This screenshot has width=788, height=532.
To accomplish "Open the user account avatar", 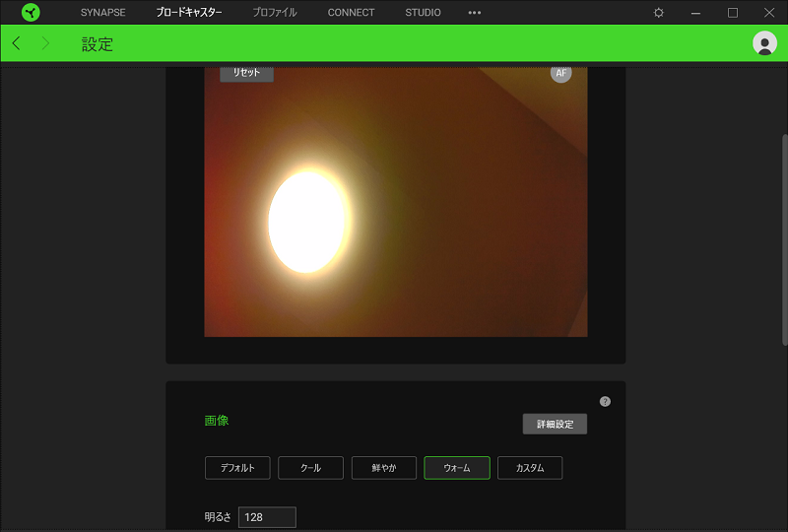I will click(x=764, y=43).
